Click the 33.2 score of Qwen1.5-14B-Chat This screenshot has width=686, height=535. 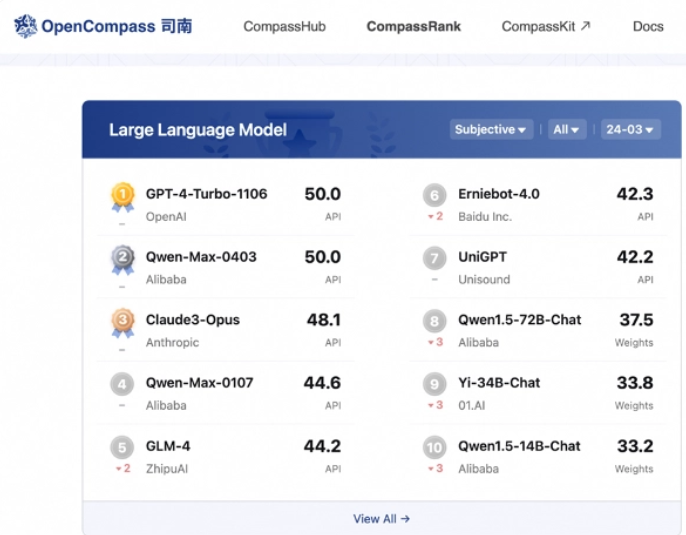click(635, 446)
